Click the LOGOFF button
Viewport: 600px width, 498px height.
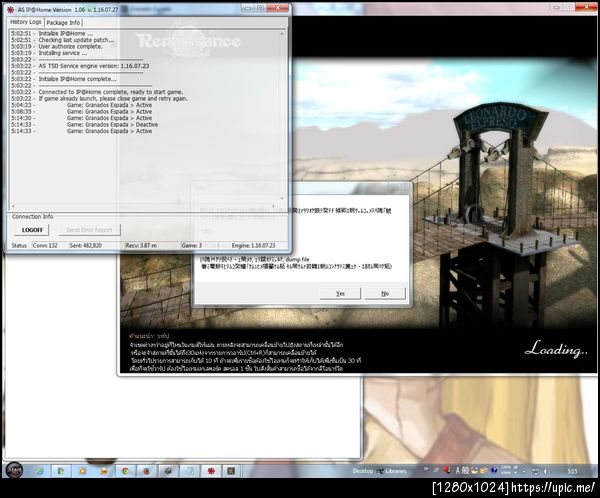[x=32, y=230]
